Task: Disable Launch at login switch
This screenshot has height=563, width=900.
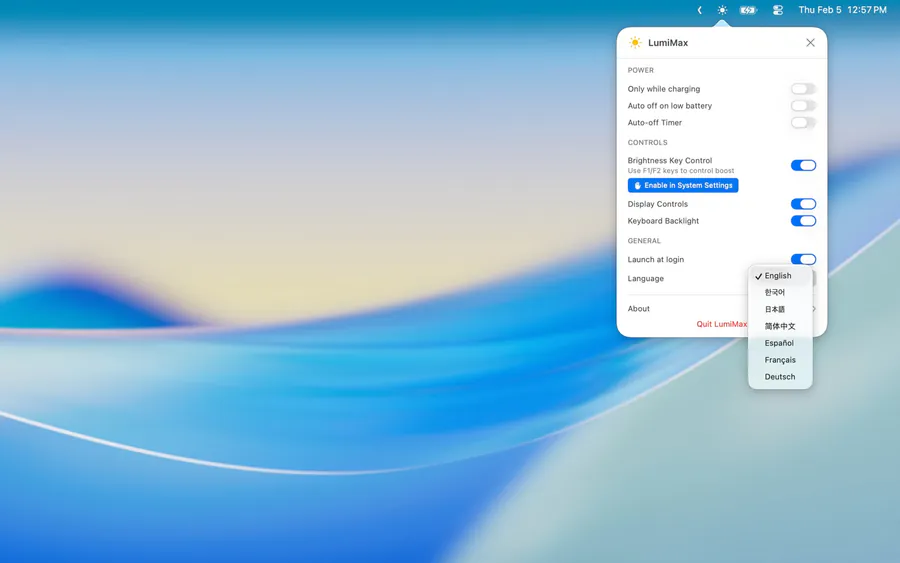Action: pyautogui.click(x=803, y=259)
